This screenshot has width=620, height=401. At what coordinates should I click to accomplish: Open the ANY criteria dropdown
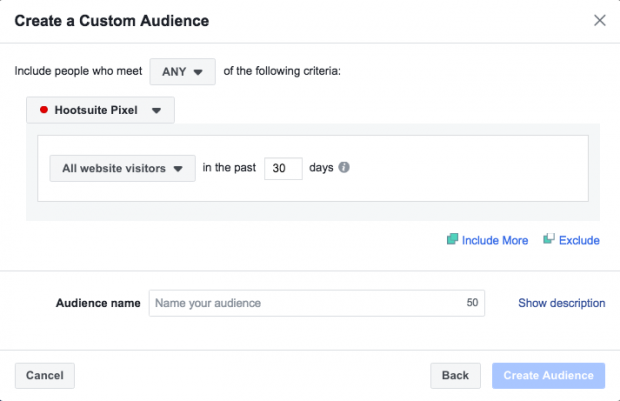point(182,72)
